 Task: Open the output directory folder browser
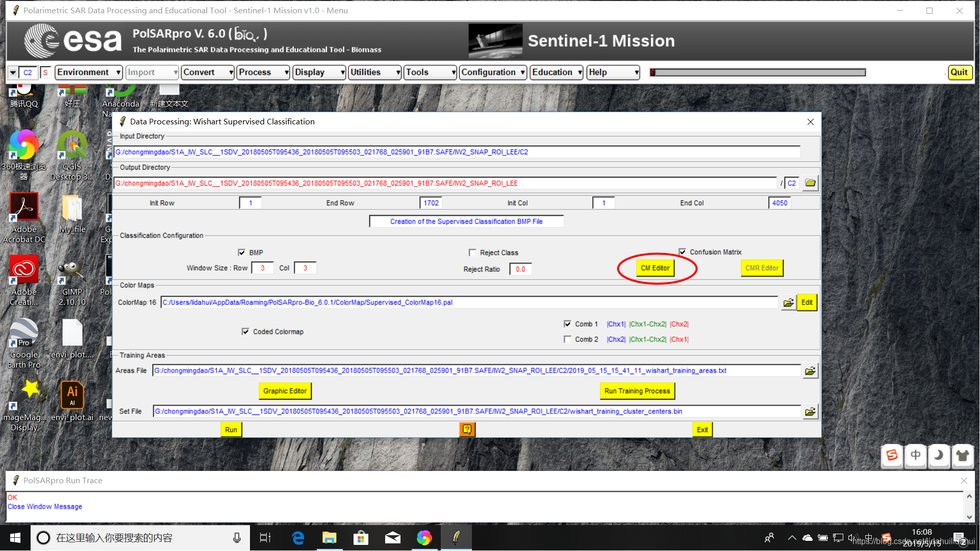click(x=810, y=183)
